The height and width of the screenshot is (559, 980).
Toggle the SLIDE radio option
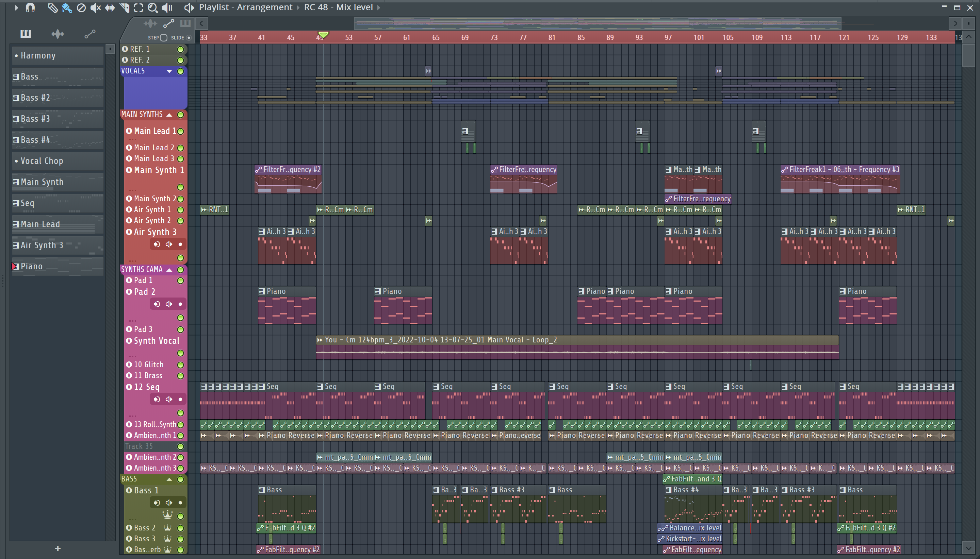(x=189, y=38)
